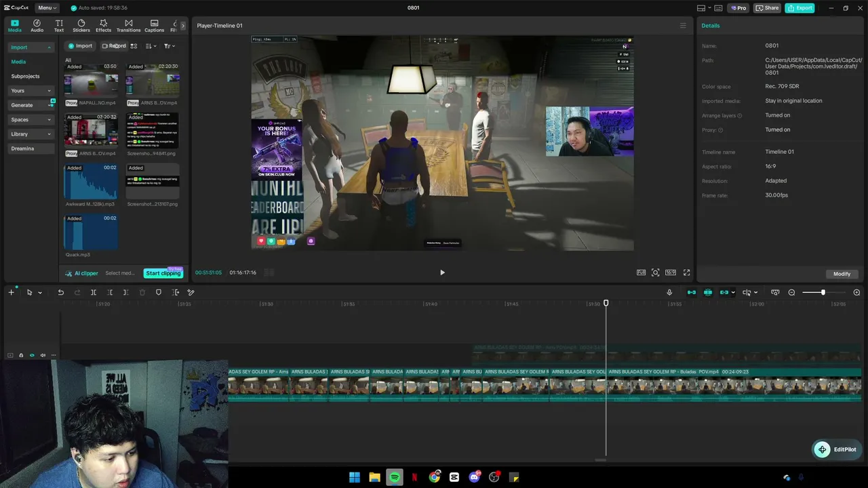Toggle main track magnet

tap(692, 292)
